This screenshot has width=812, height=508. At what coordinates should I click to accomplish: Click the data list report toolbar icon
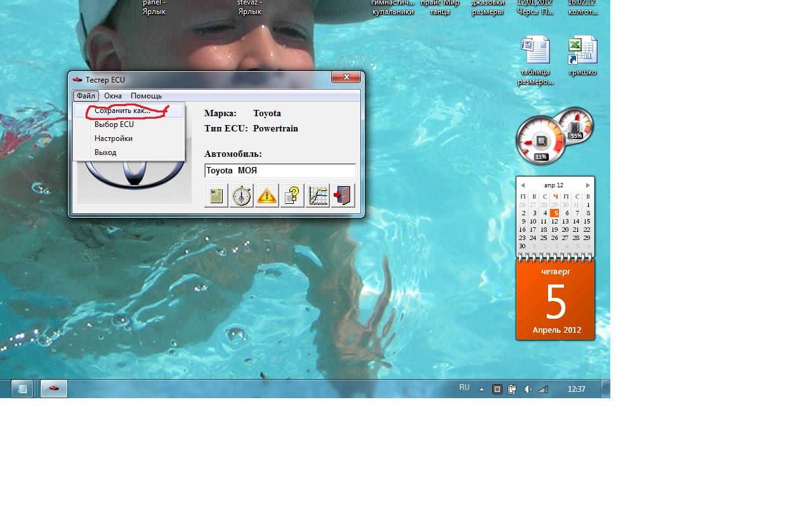216,196
